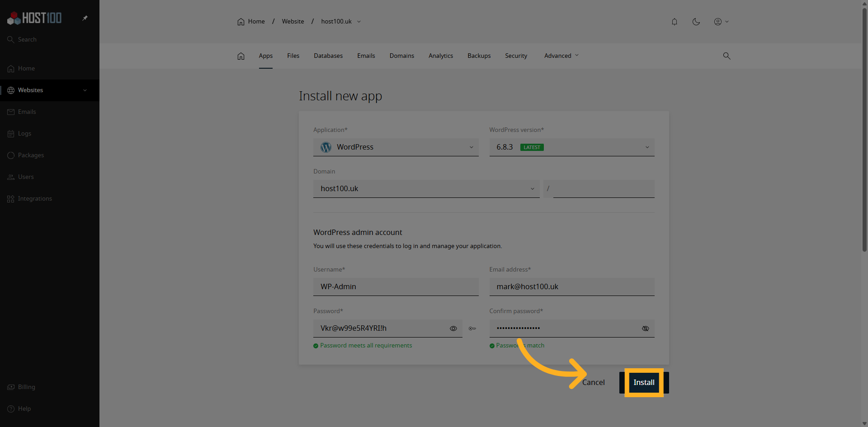
Task: Click the domain path field after the slash
Action: tap(604, 189)
